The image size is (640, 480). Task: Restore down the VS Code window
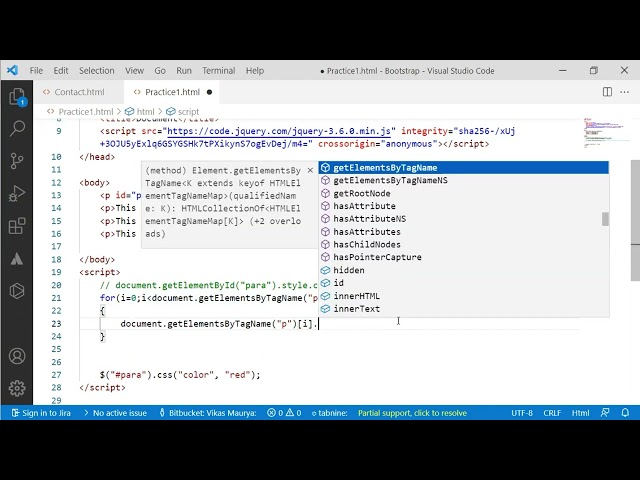pos(594,70)
